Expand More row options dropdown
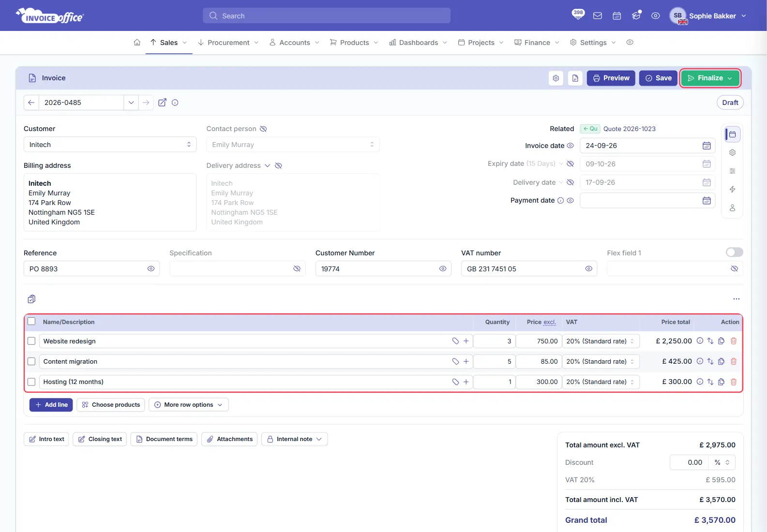This screenshot has width=767, height=532. pyautogui.click(x=189, y=405)
